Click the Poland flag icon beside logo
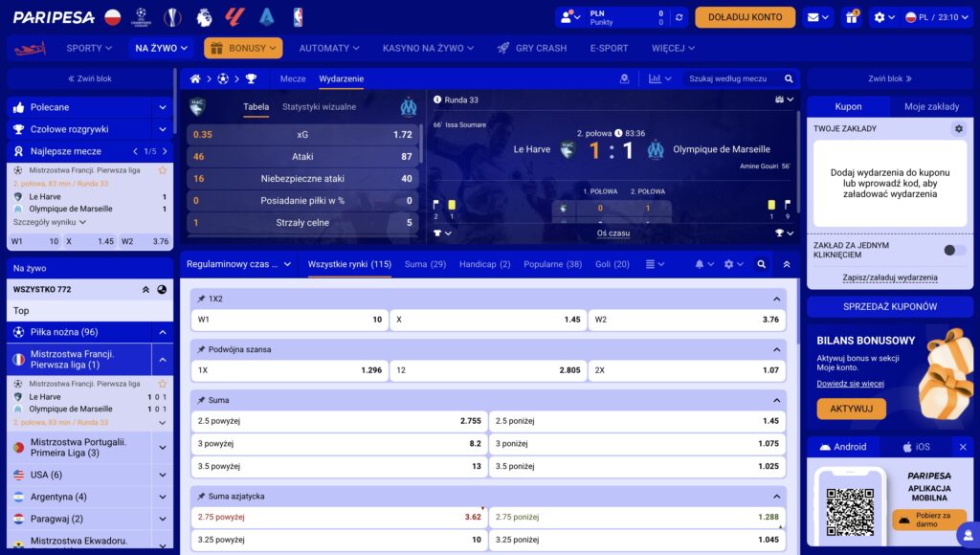This screenshot has height=555, width=980. tap(113, 17)
